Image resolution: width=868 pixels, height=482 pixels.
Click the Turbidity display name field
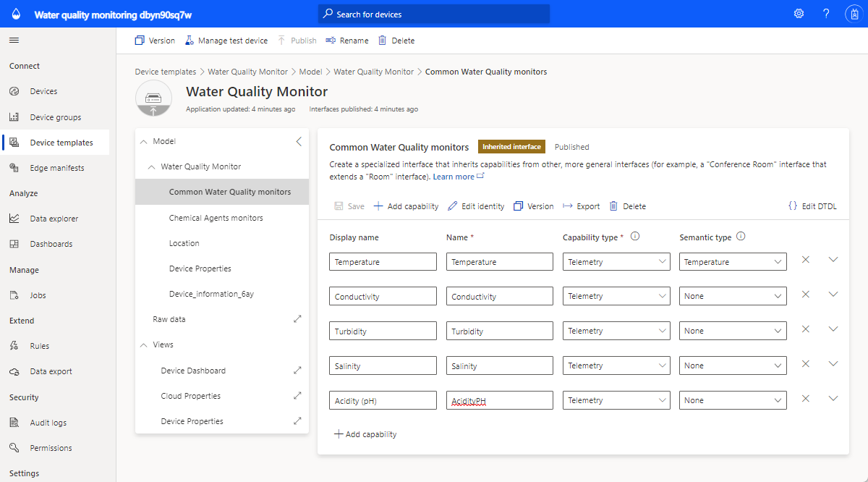click(383, 331)
